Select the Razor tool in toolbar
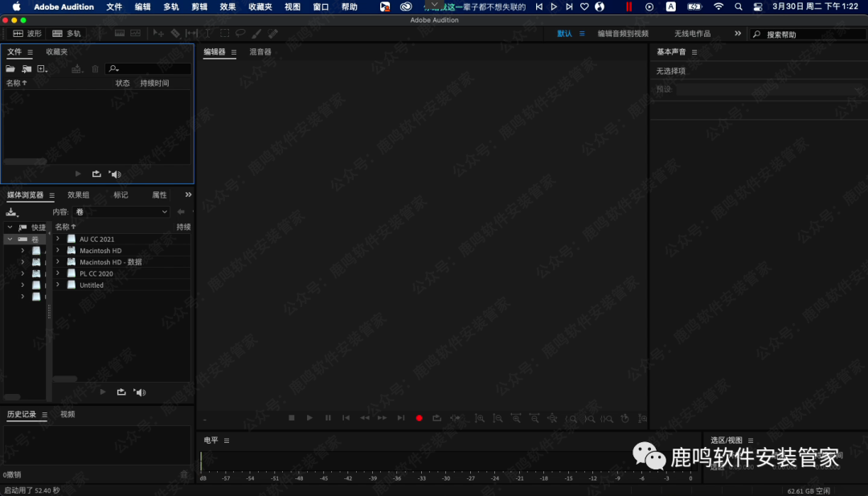Viewport: 868px width, 496px height. (175, 34)
